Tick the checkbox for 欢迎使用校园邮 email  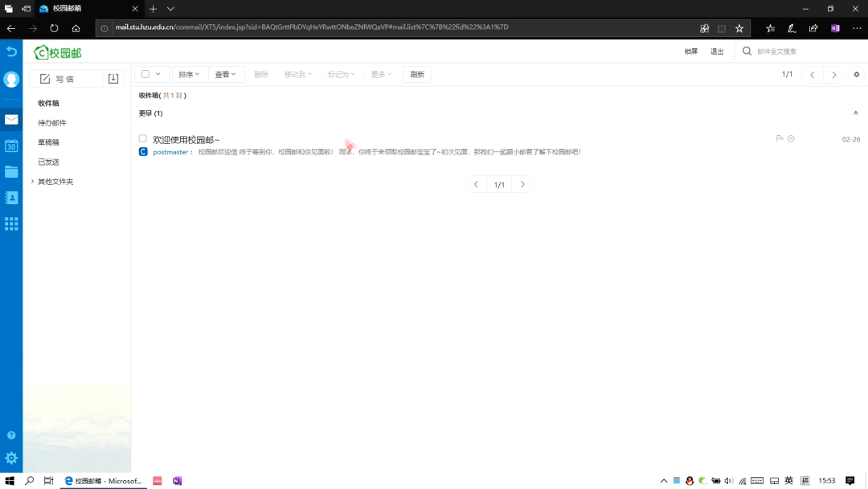[143, 138]
